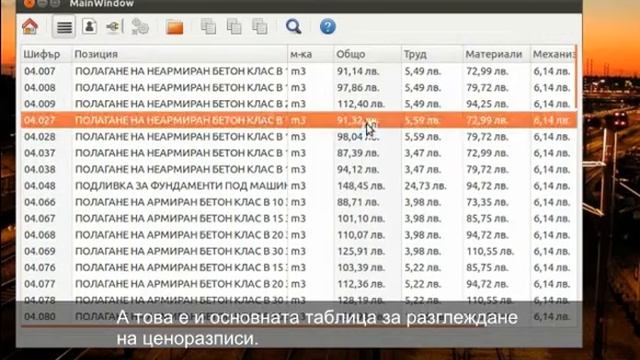Click total price 103,39 лв.
The image size is (640, 360).
361,267
